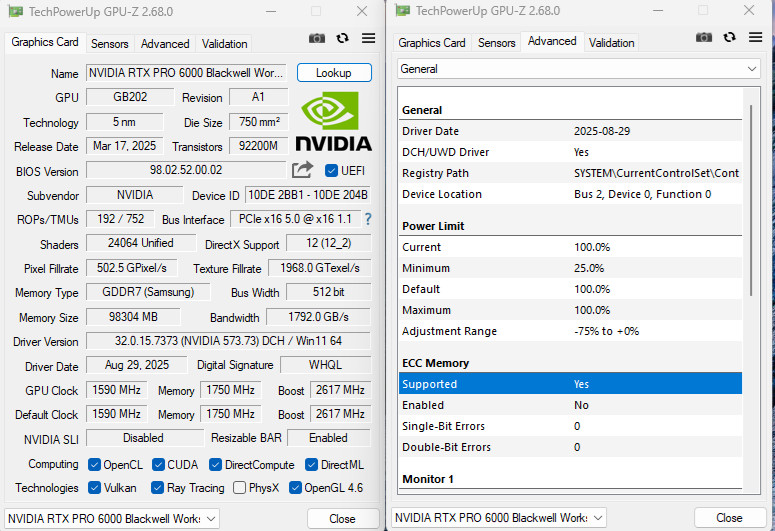The width and height of the screenshot is (775, 531).
Task: Open the General category dropdown
Action: [x=579, y=69]
